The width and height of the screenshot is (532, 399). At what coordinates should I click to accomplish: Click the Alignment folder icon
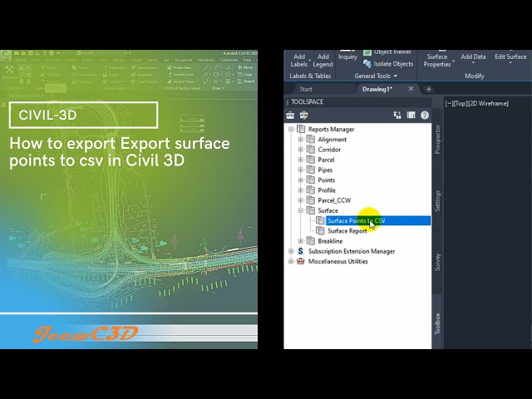pos(310,139)
